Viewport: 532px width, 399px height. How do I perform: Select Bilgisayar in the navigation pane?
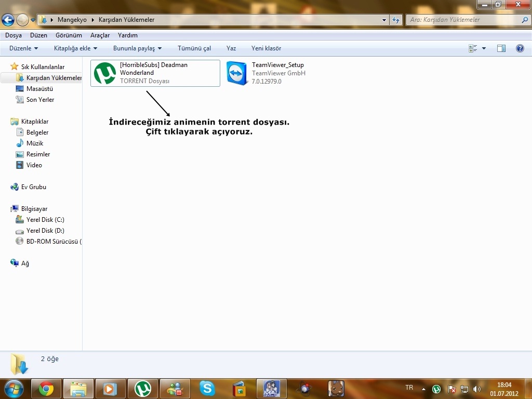tap(34, 209)
